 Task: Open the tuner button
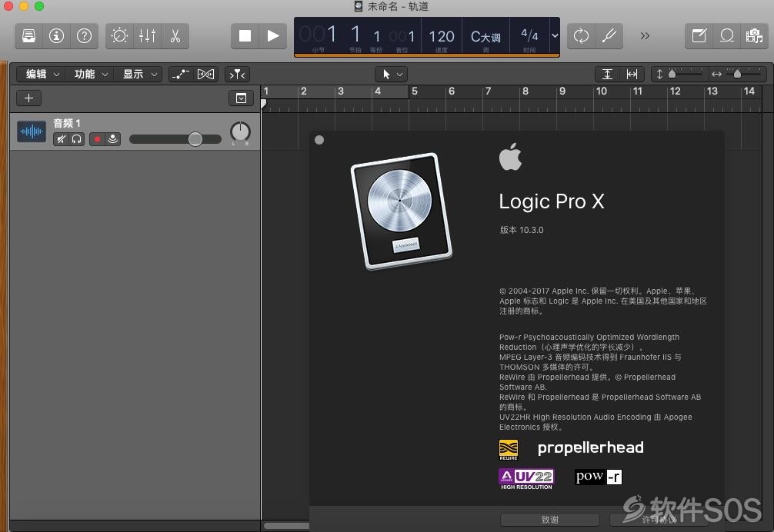click(609, 36)
